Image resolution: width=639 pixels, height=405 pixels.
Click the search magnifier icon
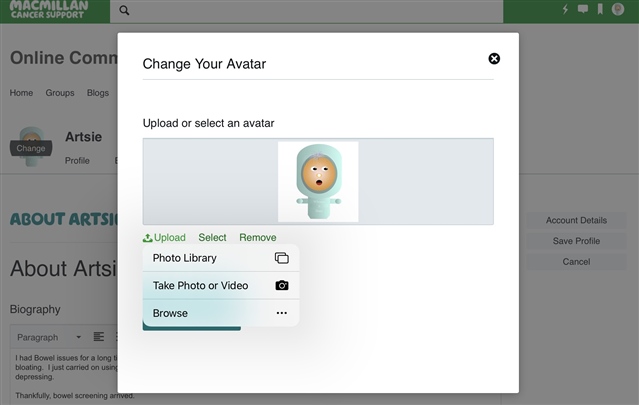pos(124,10)
